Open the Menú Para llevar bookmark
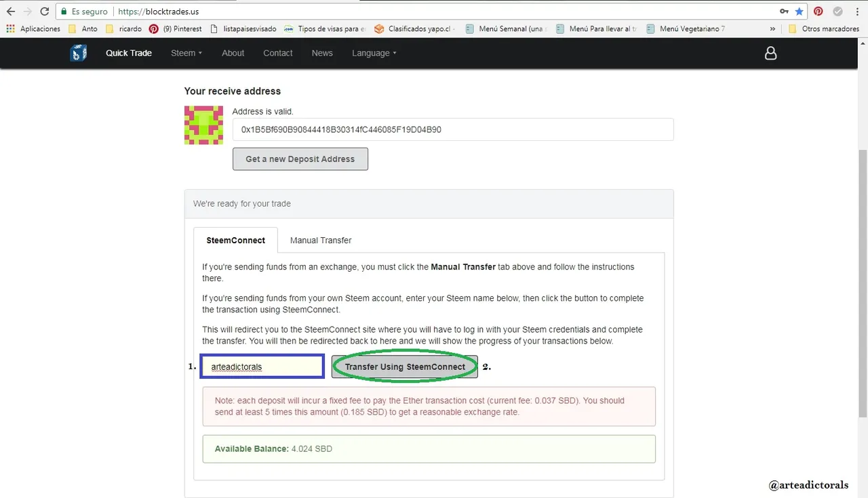 pyautogui.click(x=596, y=29)
